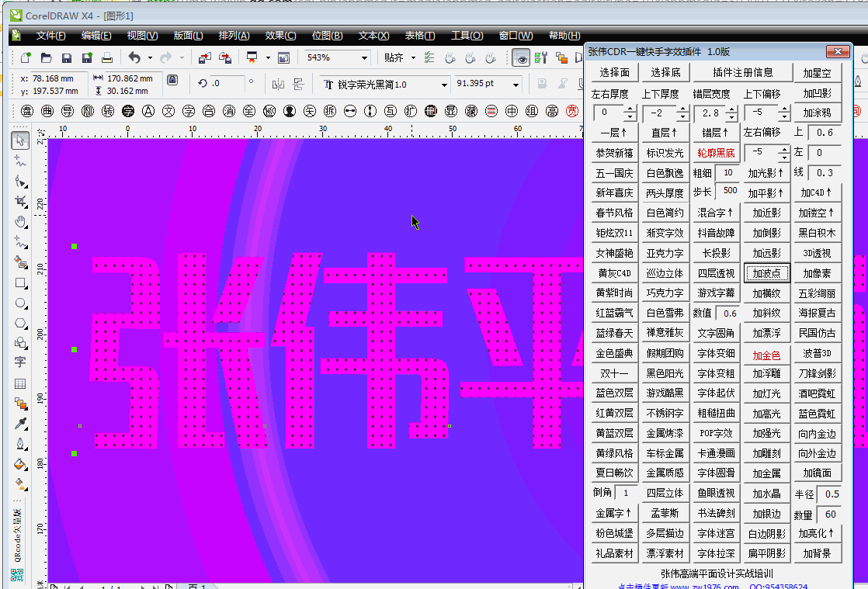Click the 抖音故障 button
Screen dimensions: 868x589
click(716, 233)
